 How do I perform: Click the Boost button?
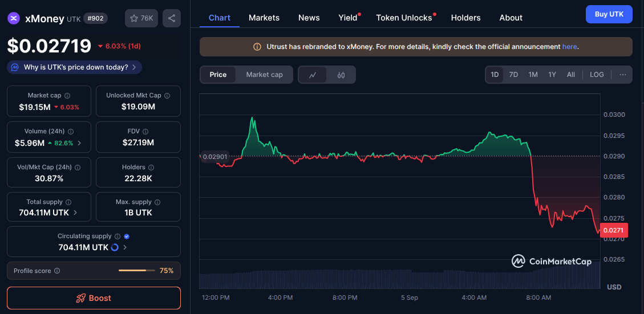tap(94, 298)
